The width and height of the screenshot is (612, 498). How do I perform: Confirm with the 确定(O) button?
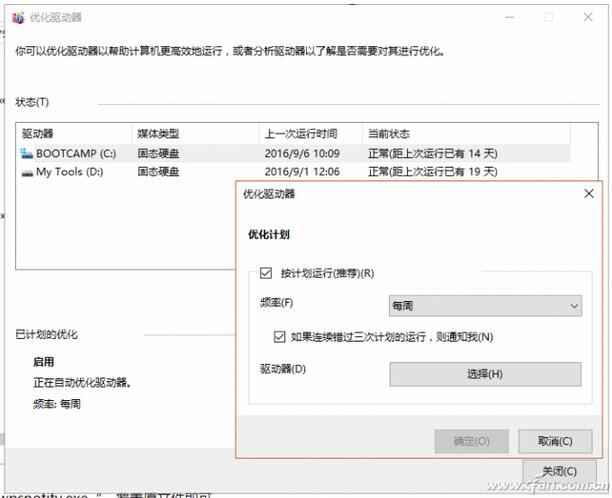point(471,441)
